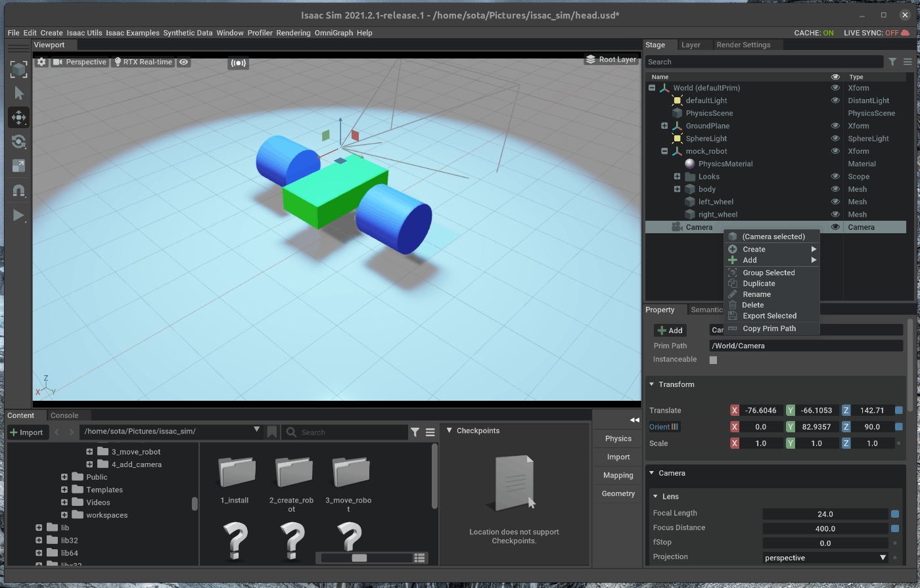Select the right_wheel mesh in Stage

point(718,214)
